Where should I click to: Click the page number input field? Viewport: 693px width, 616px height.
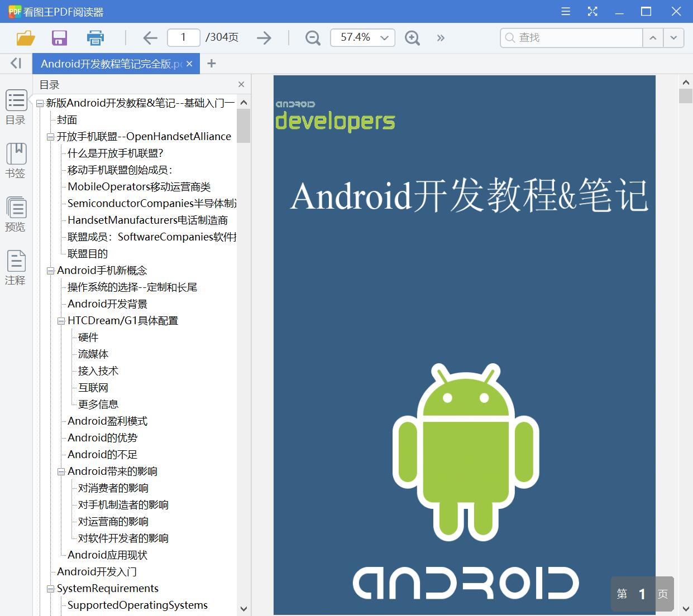pyautogui.click(x=183, y=37)
